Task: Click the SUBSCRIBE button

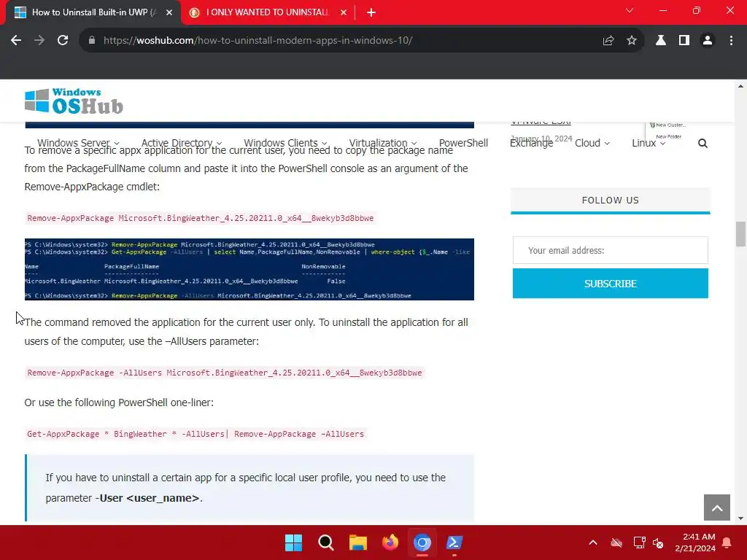Action: (611, 284)
